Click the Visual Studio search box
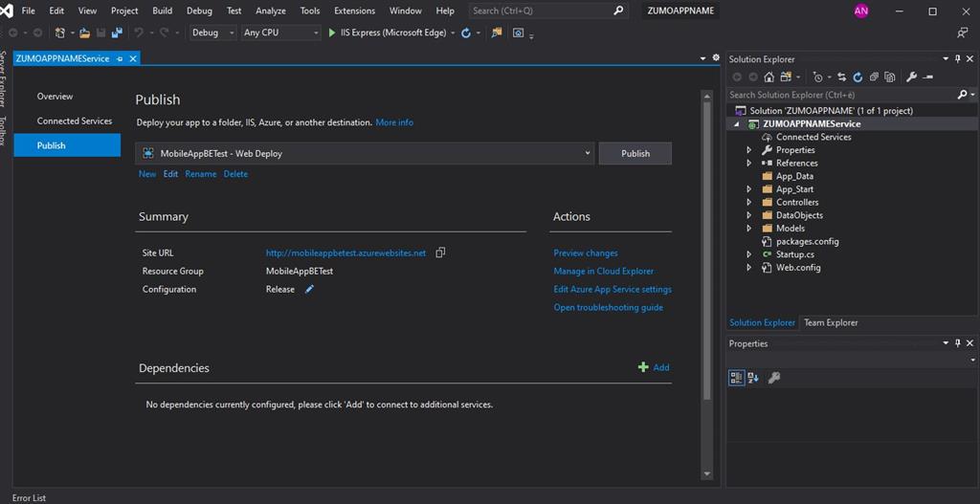This screenshot has width=980, height=504. pyautogui.click(x=548, y=11)
